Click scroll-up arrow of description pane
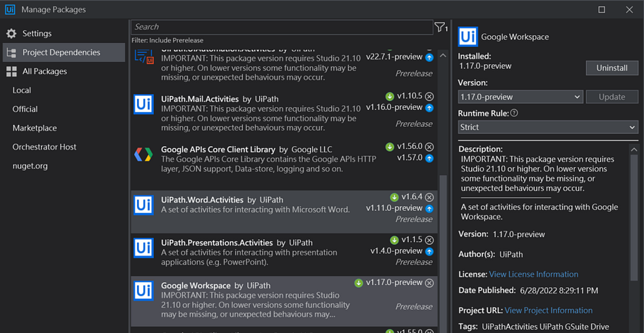644x333 pixels. pos(634,150)
